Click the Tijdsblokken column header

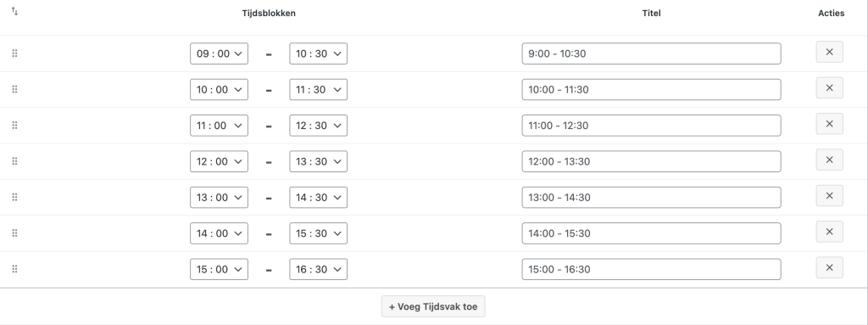pos(269,14)
